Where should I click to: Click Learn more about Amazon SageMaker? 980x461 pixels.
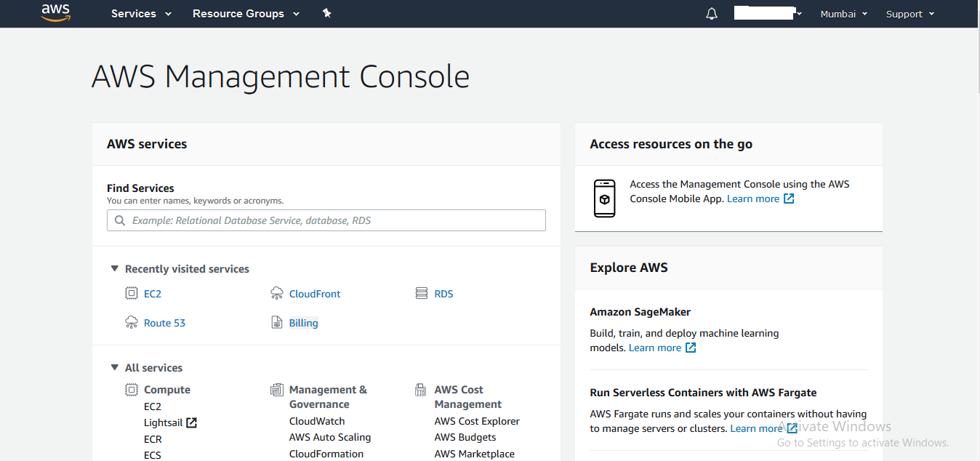[656, 347]
